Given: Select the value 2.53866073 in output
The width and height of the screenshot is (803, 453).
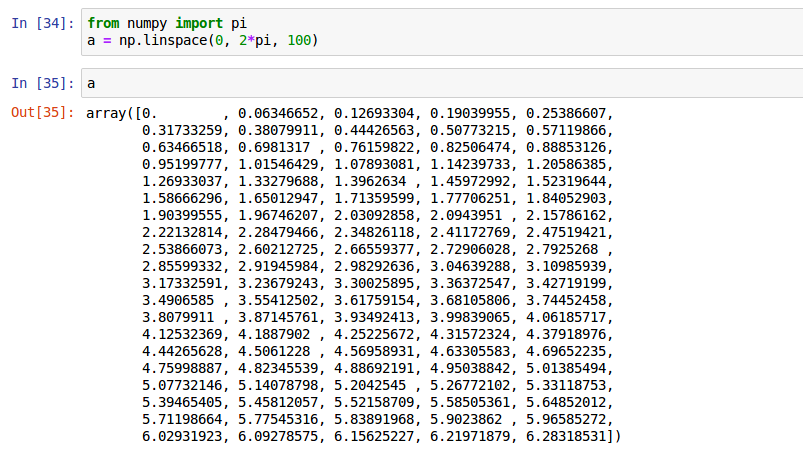Looking at the screenshot, I should click(x=182, y=249).
